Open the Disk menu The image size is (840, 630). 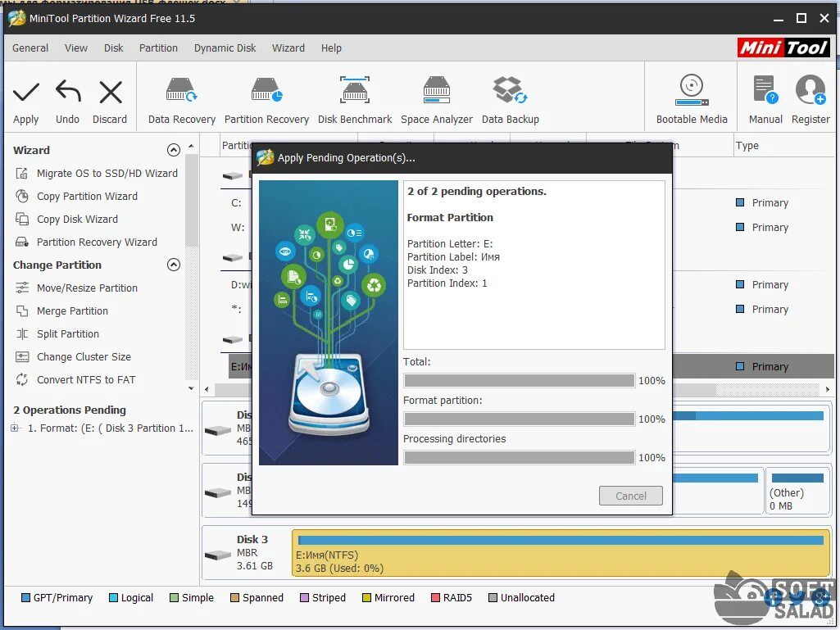click(114, 48)
